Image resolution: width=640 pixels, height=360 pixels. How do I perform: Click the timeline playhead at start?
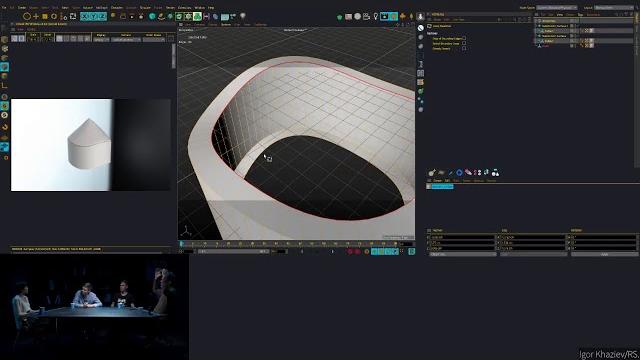point(182,244)
